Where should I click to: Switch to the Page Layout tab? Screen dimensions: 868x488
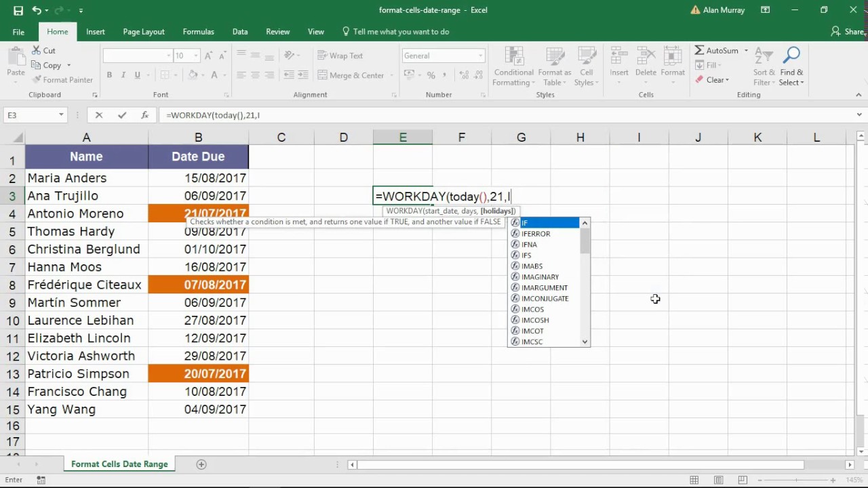pyautogui.click(x=144, y=32)
